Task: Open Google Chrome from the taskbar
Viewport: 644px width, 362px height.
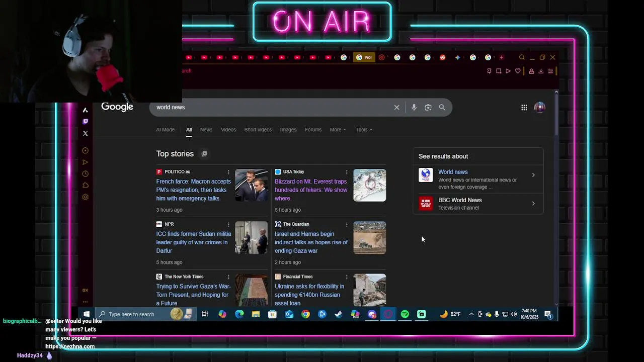Action: pyautogui.click(x=305, y=314)
